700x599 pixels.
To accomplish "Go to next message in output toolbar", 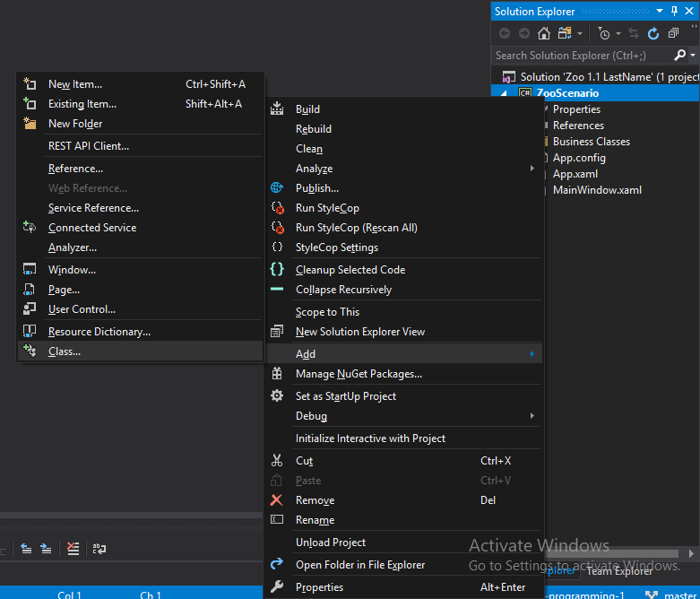I will tap(46, 549).
